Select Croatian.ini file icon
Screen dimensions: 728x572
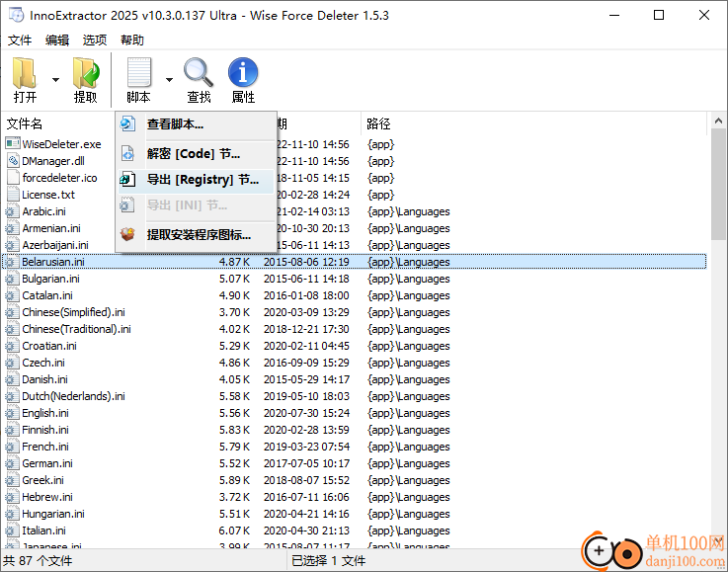pos(13,346)
